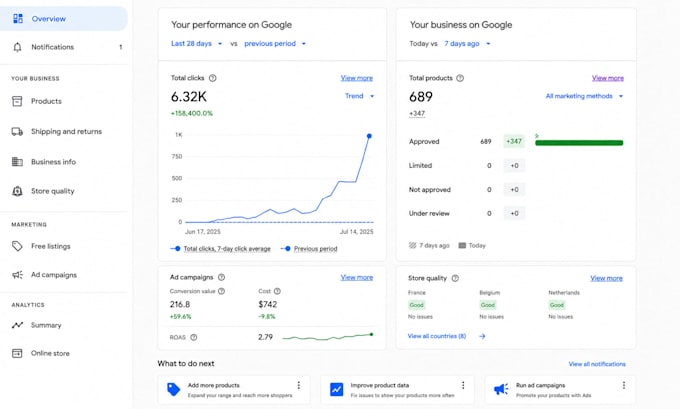Click the Overview grid icon in sidebar
680x409 pixels.
[18, 19]
